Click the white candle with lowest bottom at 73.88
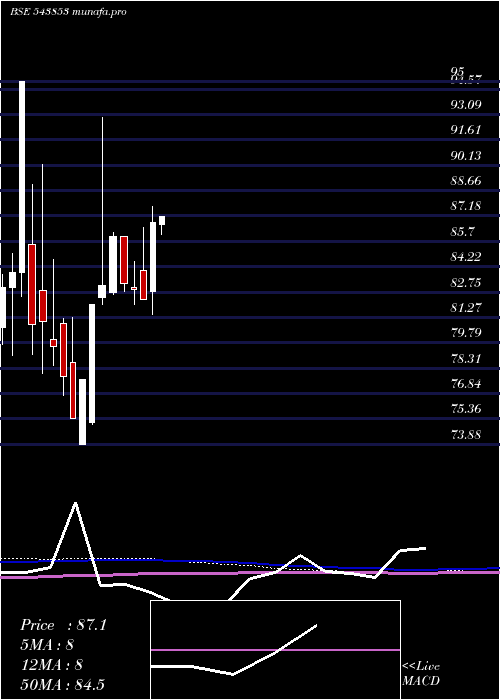Viewport: 500px width, 700px height. coord(83,412)
